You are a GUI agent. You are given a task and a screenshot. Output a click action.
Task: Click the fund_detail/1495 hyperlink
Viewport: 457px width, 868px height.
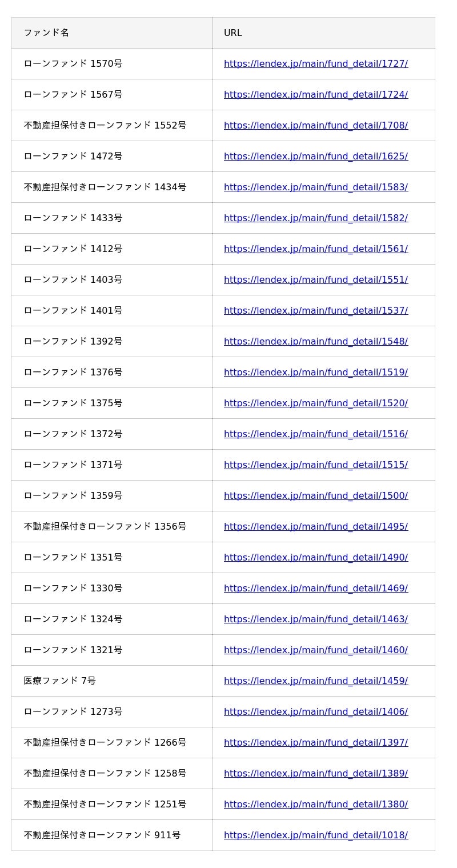tap(315, 527)
